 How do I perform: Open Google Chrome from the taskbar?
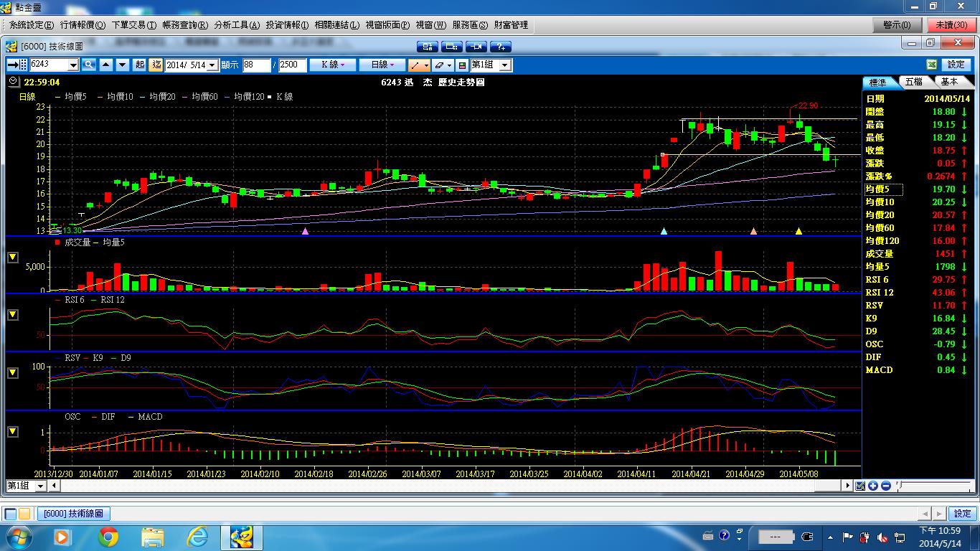[108, 536]
